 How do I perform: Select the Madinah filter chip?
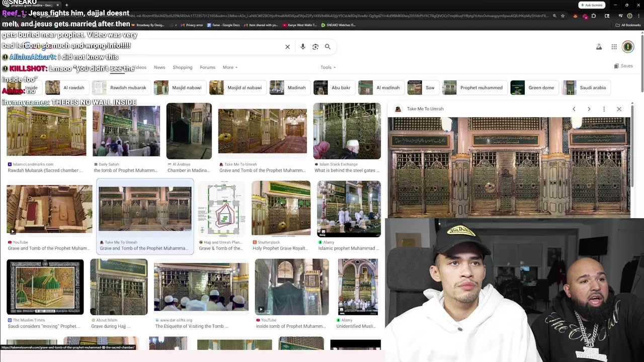pos(289,87)
